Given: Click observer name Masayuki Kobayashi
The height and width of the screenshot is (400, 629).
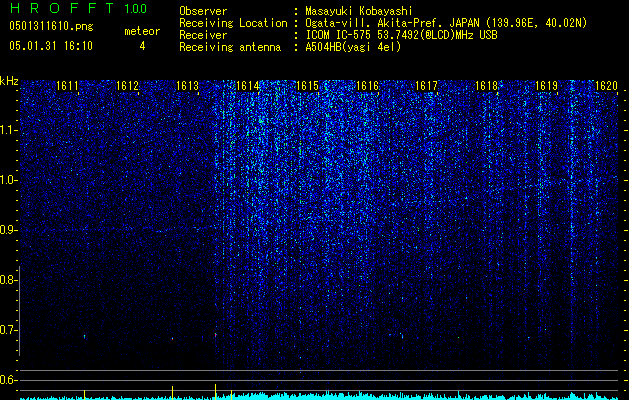Looking at the screenshot, I should 359,11.
